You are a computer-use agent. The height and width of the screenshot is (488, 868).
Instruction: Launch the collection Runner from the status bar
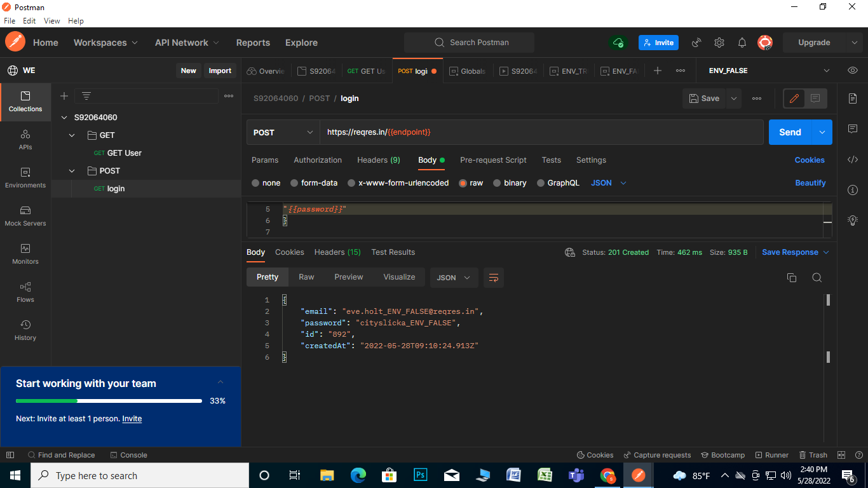pos(771,455)
